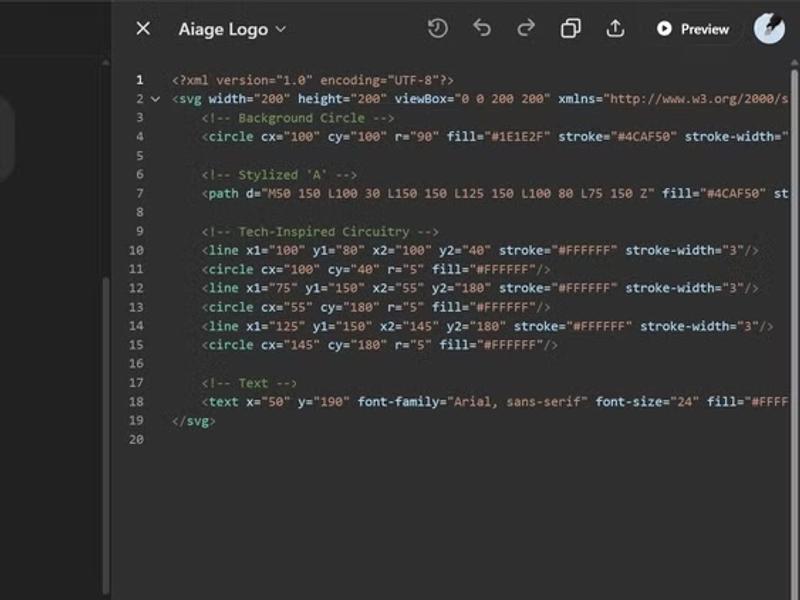Click the share/export upload icon
Viewport: 800px width, 600px height.
(615, 29)
